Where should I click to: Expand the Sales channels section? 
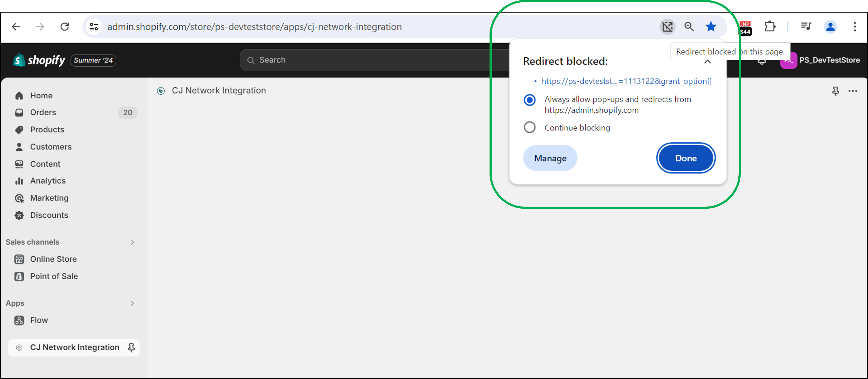point(132,242)
